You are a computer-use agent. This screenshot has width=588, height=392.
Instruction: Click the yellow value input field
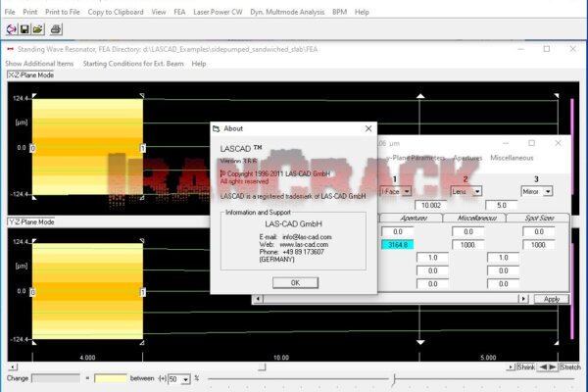111,379
